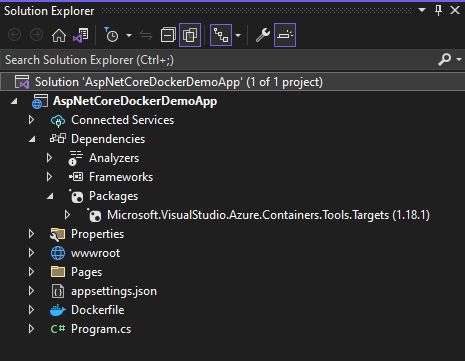465x361 pixels.
Task: Open the Pending Changes Filter clock icon
Action: pyautogui.click(x=111, y=35)
